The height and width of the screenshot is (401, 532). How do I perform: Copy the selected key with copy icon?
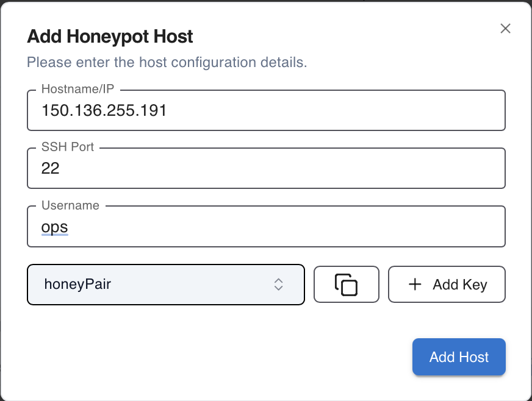point(346,285)
